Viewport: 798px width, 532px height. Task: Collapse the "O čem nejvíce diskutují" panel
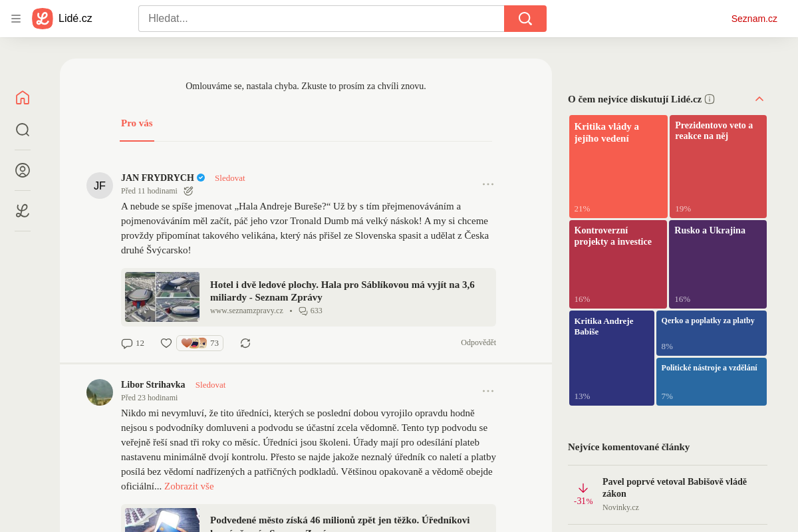tap(759, 99)
